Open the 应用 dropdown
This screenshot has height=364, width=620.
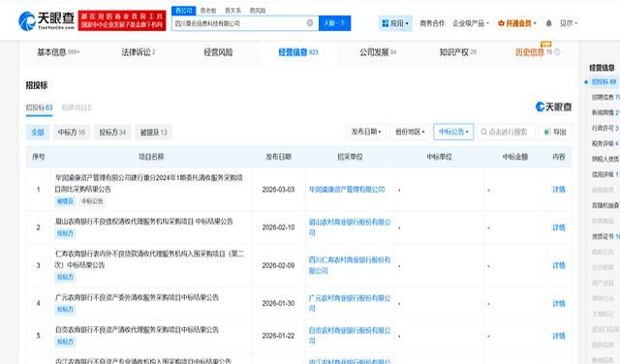395,23
